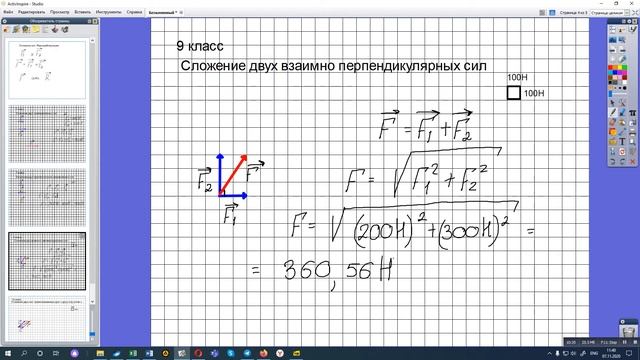
Task: Open the Вставить menu
Action: [x=83, y=12]
